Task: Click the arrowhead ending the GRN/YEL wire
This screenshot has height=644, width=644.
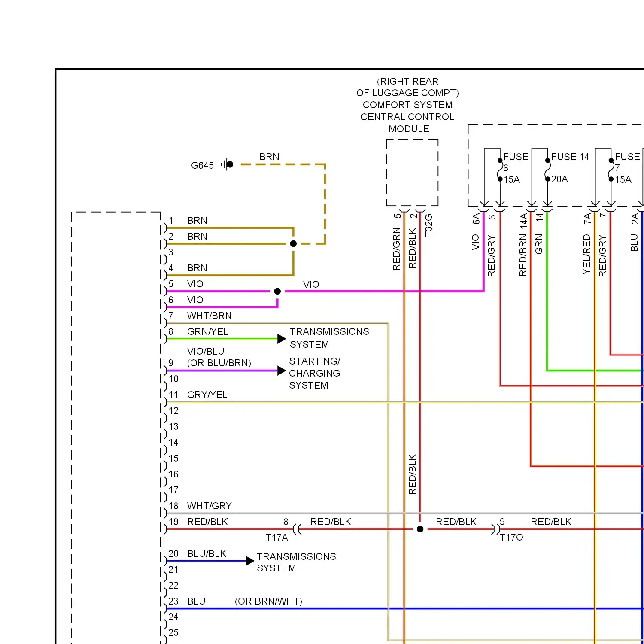Action: point(282,339)
